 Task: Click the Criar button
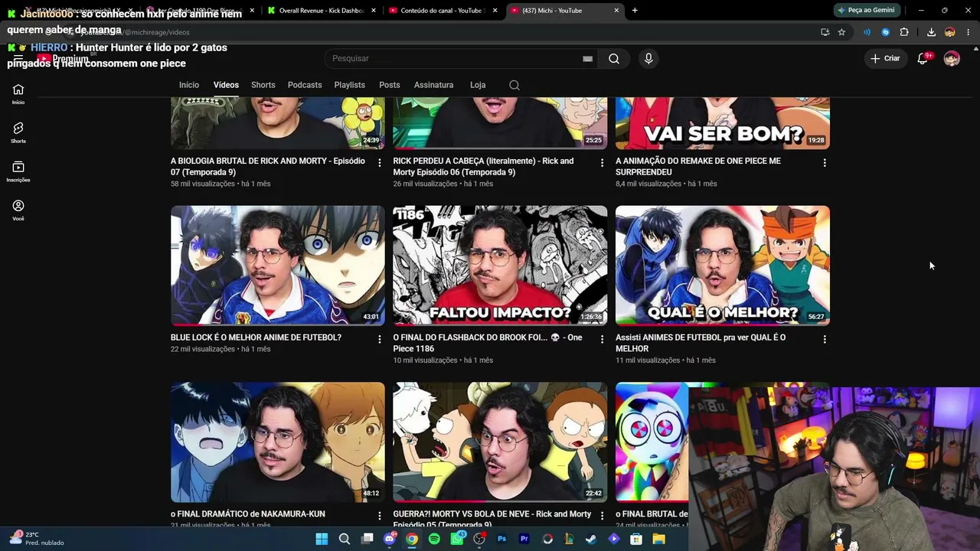point(886,58)
